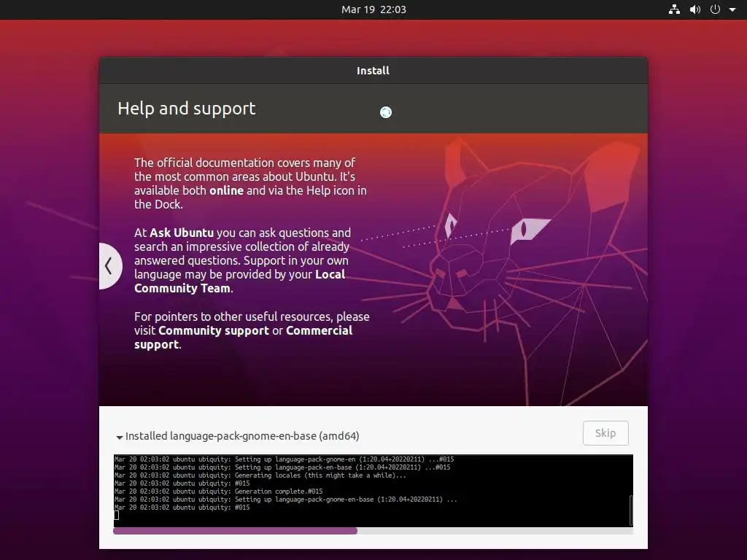Click log line 'Generation complete.#015'
Image resolution: width=747 pixels, height=560 pixels.
coord(219,491)
